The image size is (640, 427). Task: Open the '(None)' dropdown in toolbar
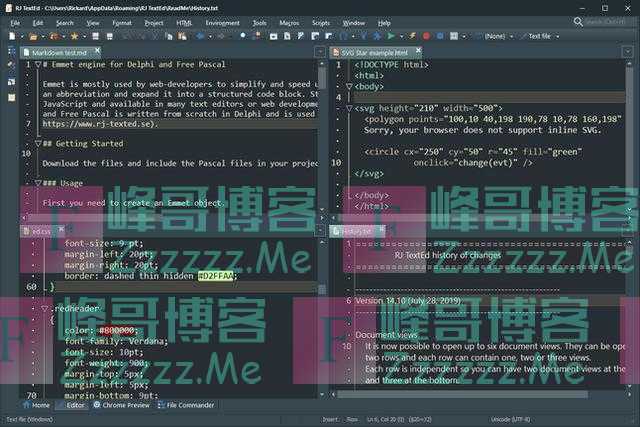coord(495,36)
